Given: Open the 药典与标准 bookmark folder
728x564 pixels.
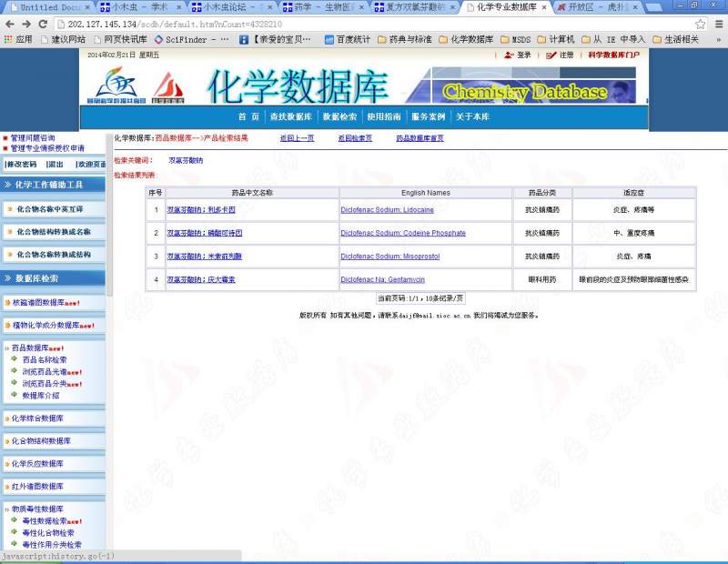Looking at the screenshot, I should click(404, 39).
